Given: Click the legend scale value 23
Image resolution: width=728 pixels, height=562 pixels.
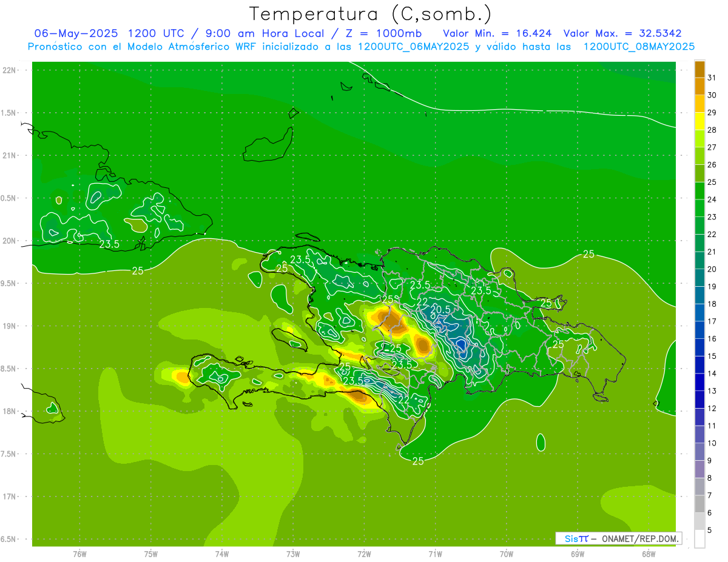Looking at the screenshot, I should pyautogui.click(x=712, y=217).
